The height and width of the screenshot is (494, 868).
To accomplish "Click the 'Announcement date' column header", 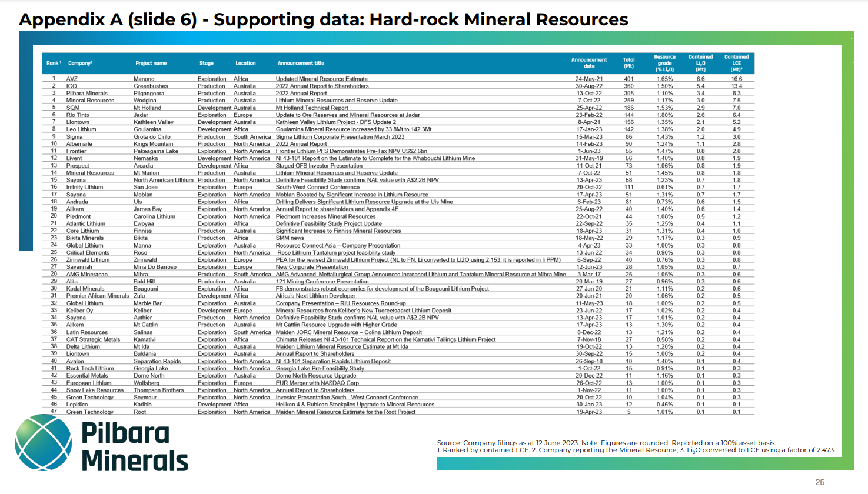I will (589, 63).
